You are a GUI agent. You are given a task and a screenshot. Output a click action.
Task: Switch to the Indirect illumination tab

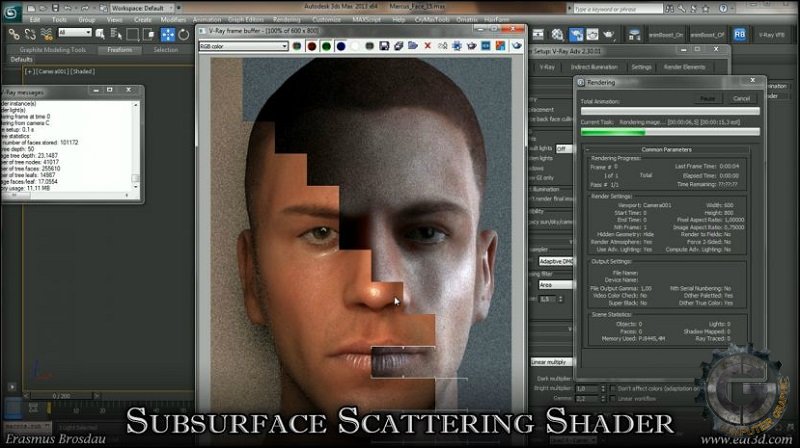pyautogui.click(x=593, y=67)
